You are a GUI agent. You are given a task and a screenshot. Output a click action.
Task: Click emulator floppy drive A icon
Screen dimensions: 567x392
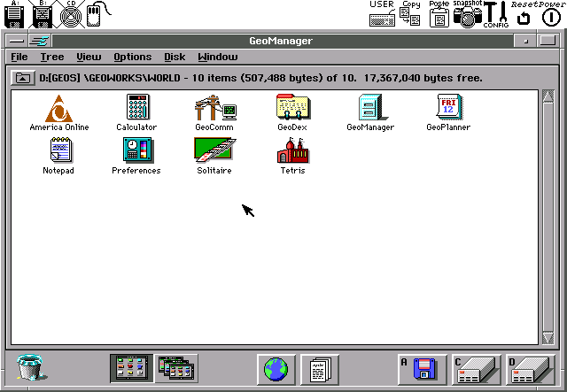tap(14, 14)
